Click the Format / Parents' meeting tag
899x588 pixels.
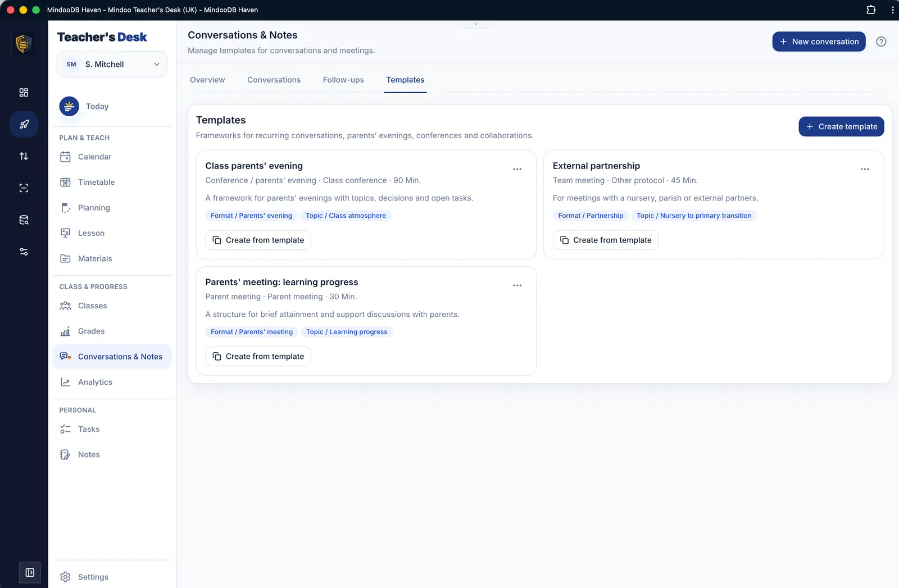point(252,332)
